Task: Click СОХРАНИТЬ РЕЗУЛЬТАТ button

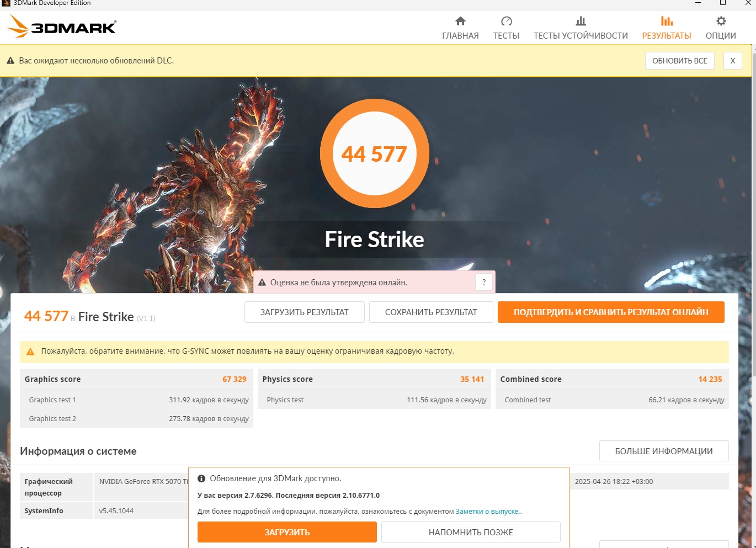Action: click(431, 312)
